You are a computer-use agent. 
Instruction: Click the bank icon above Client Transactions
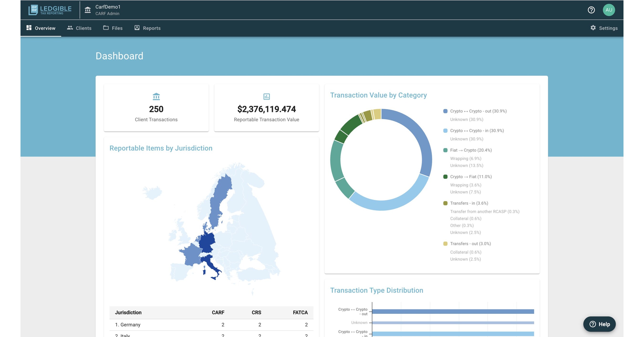[x=156, y=97]
